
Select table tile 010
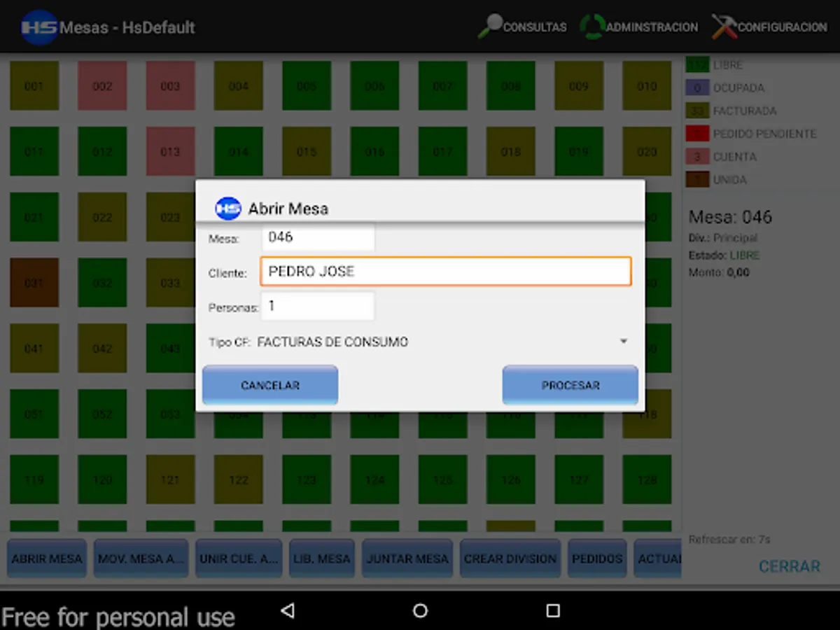647,86
